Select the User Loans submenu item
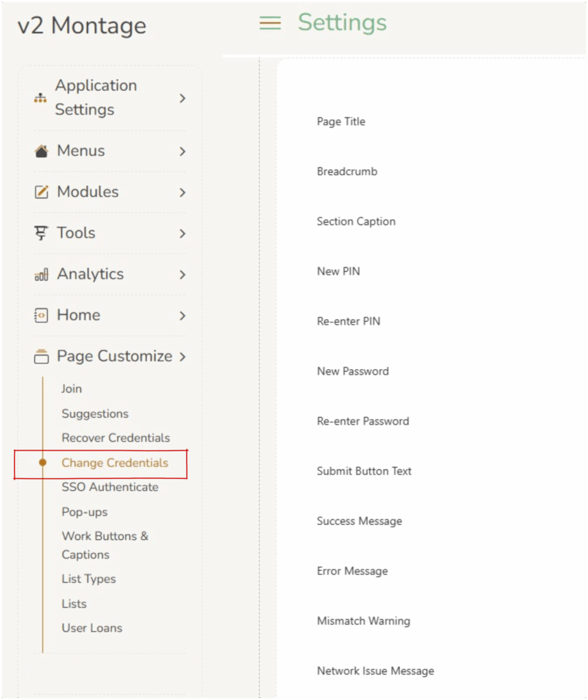This screenshot has height=700, width=588. (92, 628)
